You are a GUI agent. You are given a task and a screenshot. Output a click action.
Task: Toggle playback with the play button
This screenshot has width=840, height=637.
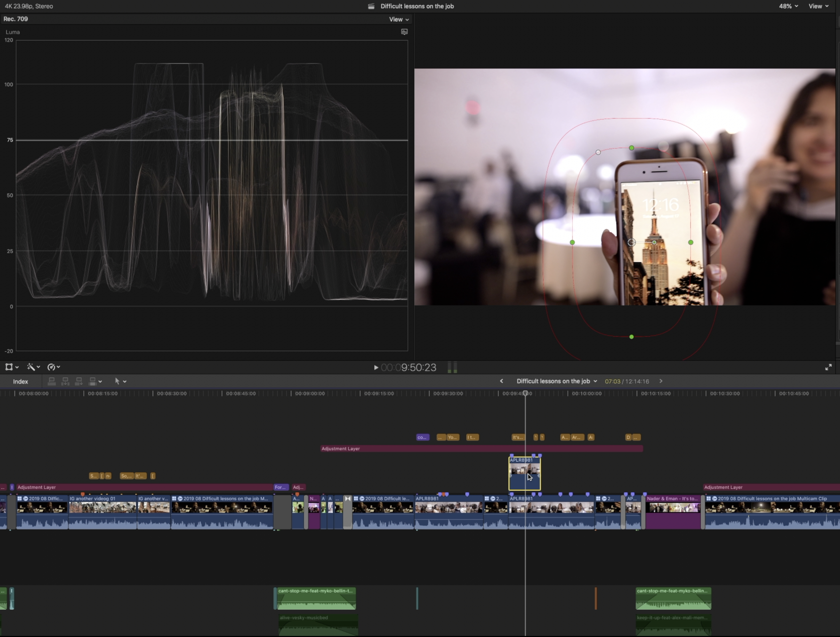click(376, 367)
